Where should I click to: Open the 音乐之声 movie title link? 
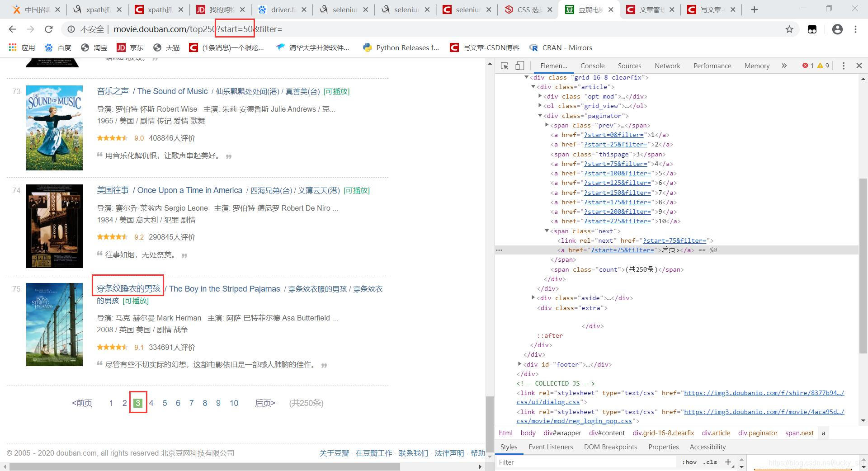click(113, 91)
